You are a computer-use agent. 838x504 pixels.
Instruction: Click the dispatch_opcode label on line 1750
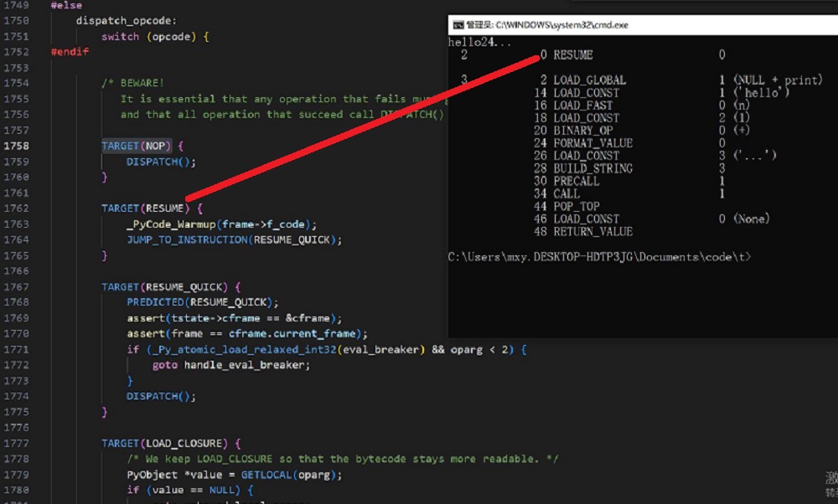(126, 20)
